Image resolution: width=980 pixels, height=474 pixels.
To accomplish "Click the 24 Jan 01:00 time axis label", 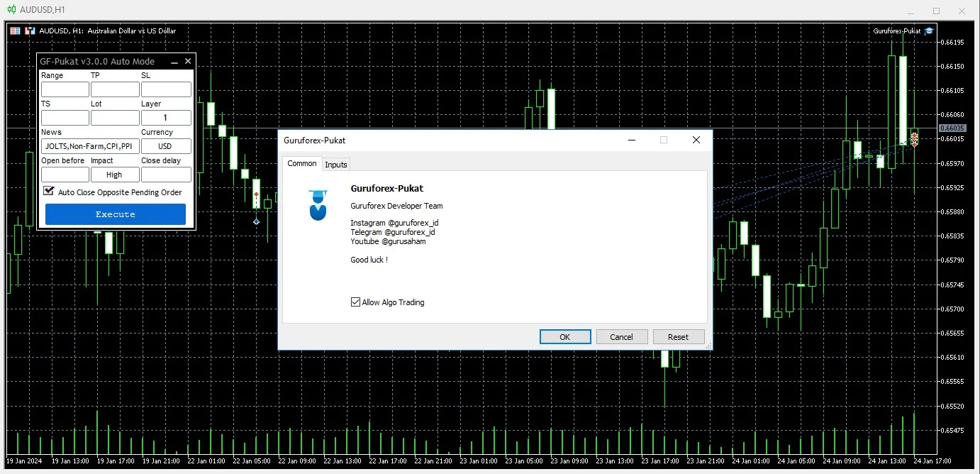I will click(752, 461).
